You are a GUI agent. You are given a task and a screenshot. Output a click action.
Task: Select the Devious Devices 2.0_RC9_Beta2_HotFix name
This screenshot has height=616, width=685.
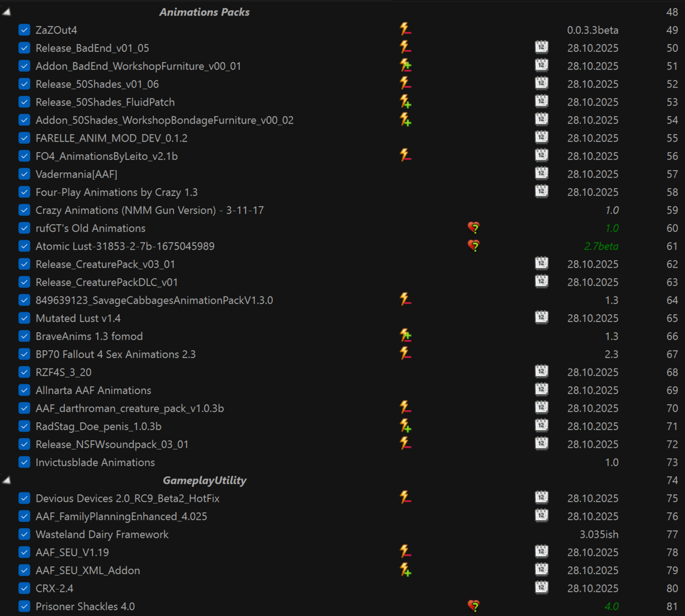point(127,499)
